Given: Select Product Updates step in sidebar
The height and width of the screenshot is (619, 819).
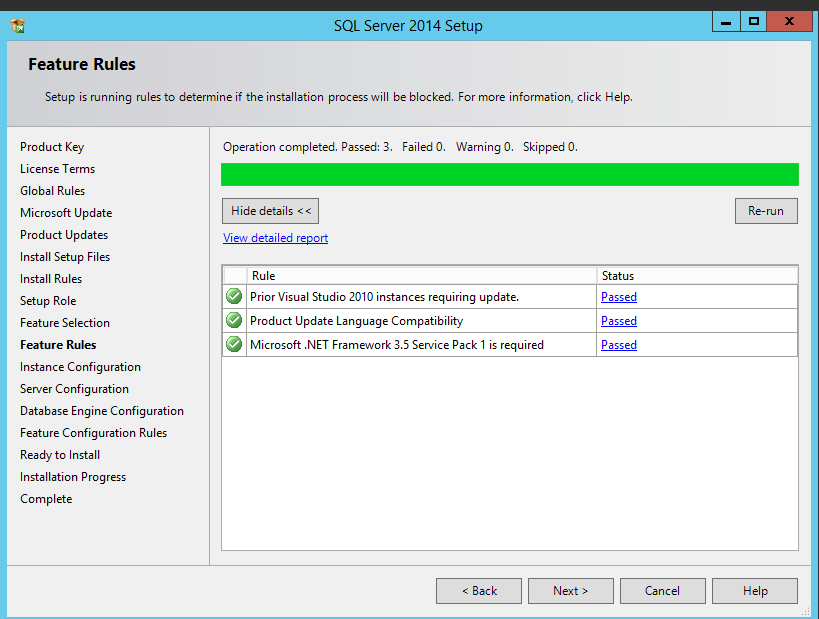Looking at the screenshot, I should point(64,235).
